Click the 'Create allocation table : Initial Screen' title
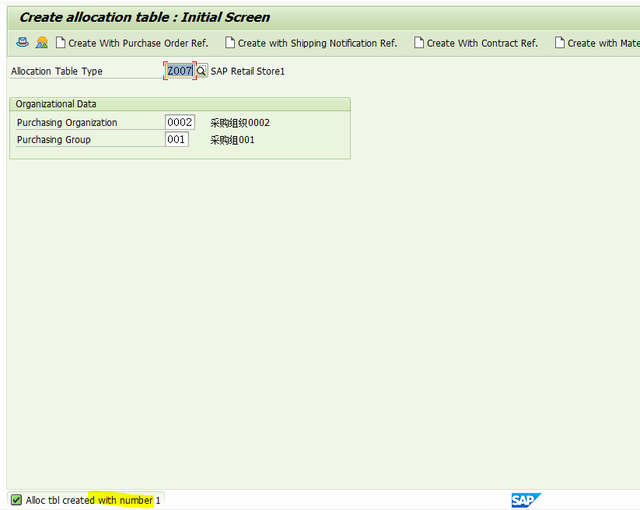The image size is (640, 510). pyautogui.click(x=145, y=18)
